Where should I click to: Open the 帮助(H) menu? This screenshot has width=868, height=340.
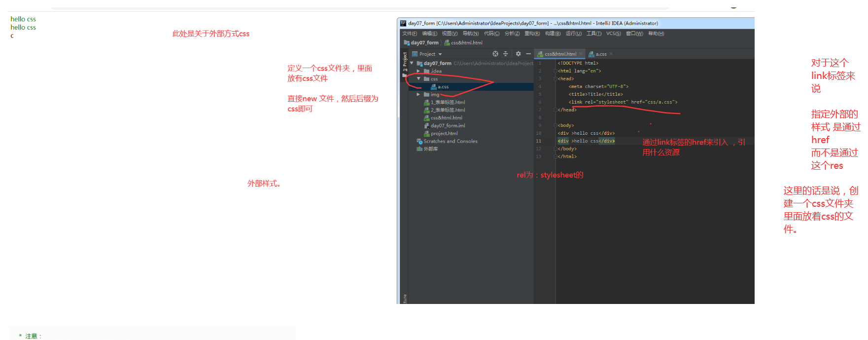656,34
